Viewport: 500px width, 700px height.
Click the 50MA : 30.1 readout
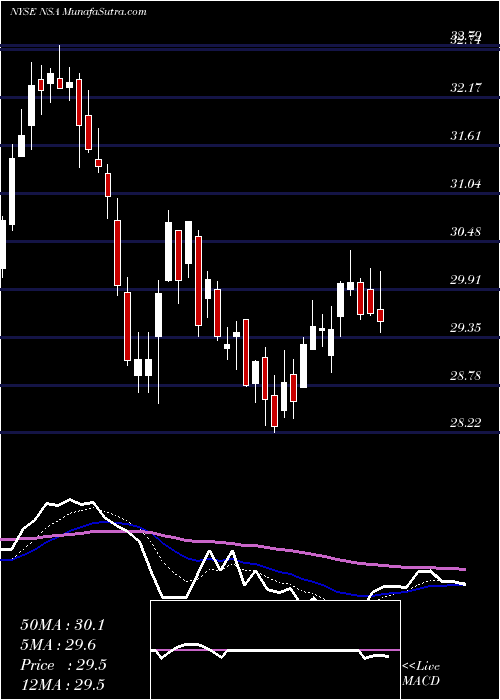[x=62, y=625]
